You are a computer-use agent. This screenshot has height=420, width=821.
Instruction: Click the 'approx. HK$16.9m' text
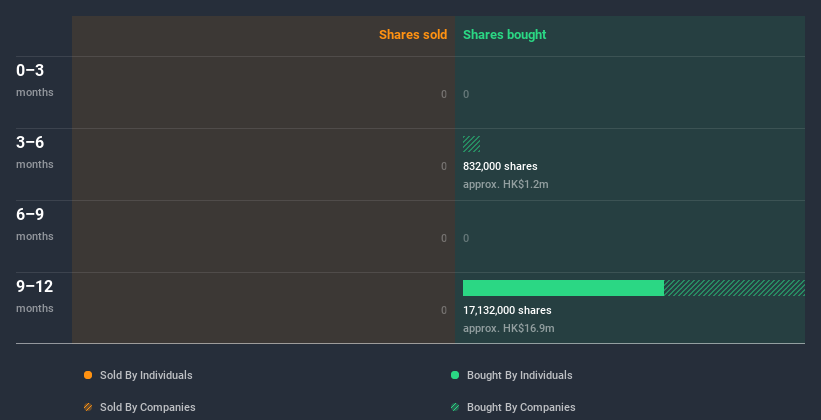tap(508, 328)
